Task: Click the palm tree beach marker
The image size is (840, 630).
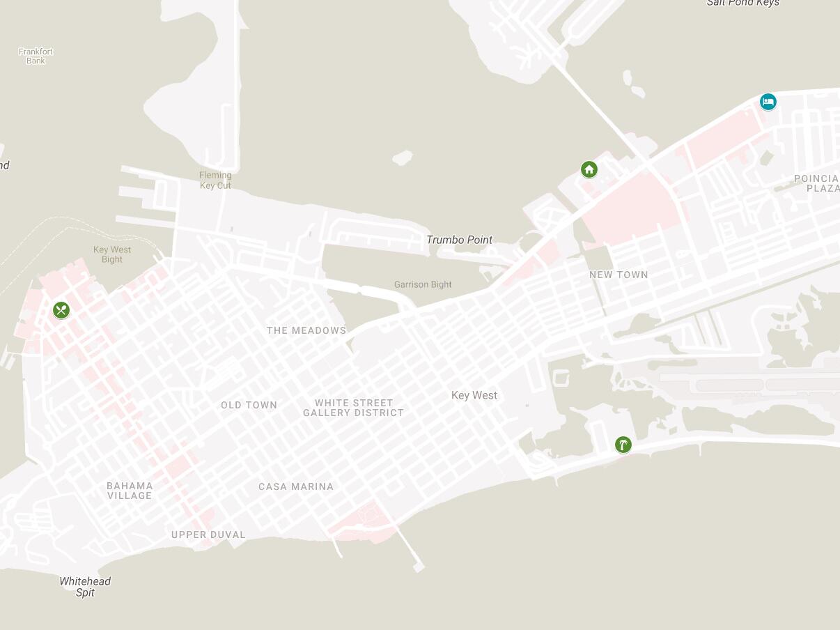Action: [x=623, y=445]
